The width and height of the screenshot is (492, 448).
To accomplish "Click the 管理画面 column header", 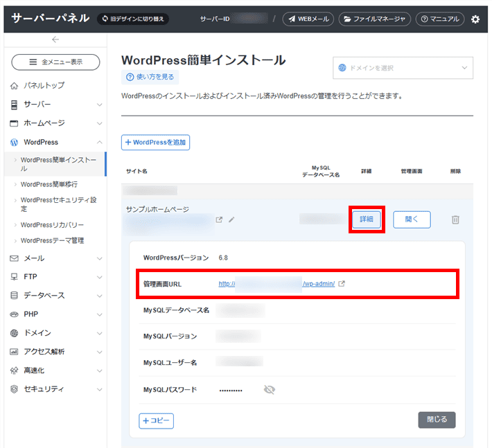I will coord(412,171).
